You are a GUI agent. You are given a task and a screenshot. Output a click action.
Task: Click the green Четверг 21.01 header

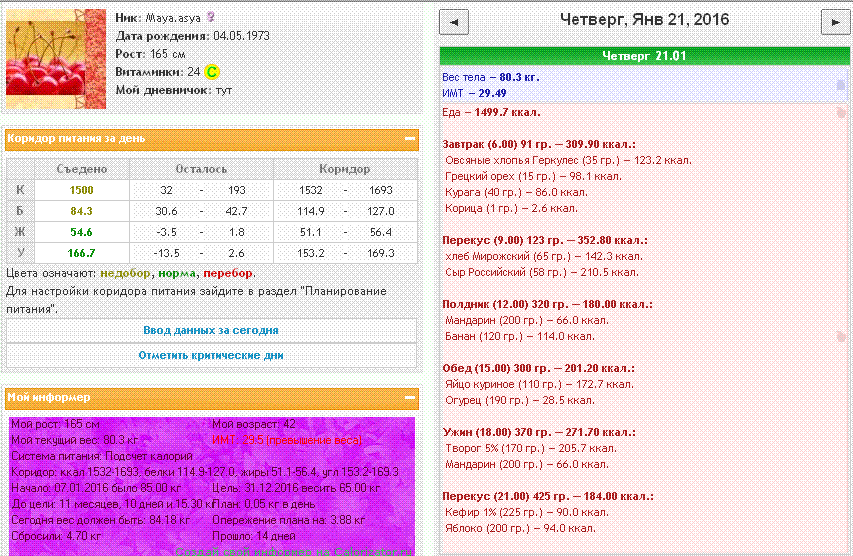[644, 55]
